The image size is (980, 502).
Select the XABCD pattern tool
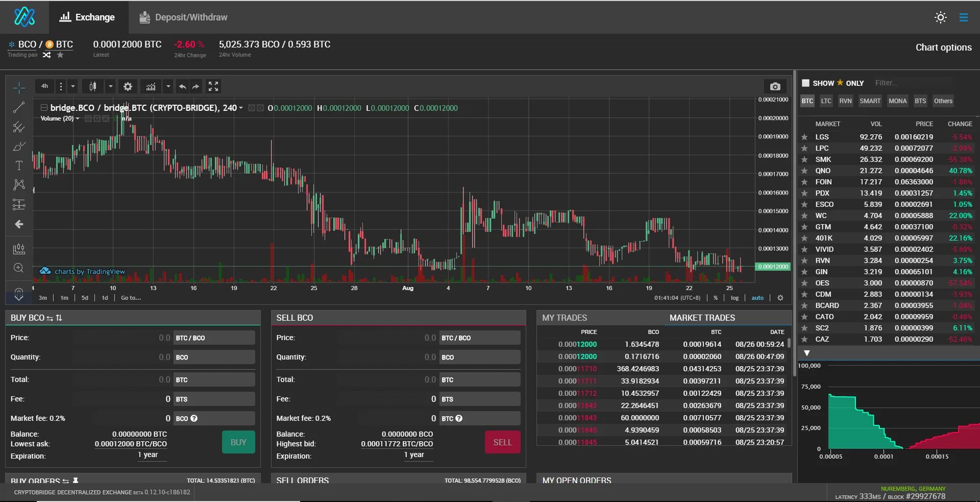click(19, 184)
